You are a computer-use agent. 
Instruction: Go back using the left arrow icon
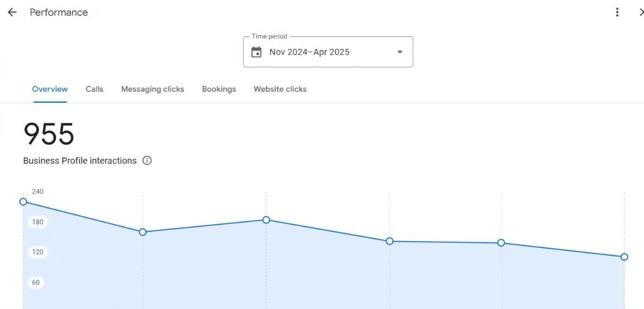12,12
